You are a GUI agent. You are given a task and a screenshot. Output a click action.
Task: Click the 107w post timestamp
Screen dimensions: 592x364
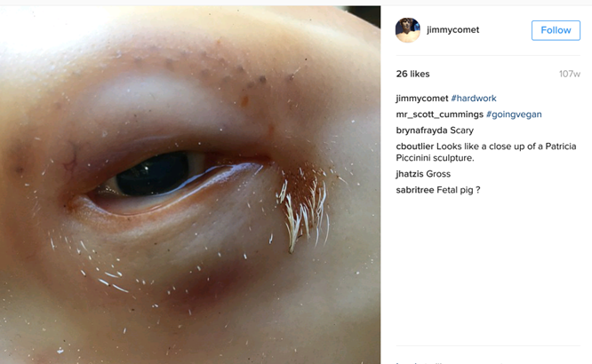click(570, 74)
